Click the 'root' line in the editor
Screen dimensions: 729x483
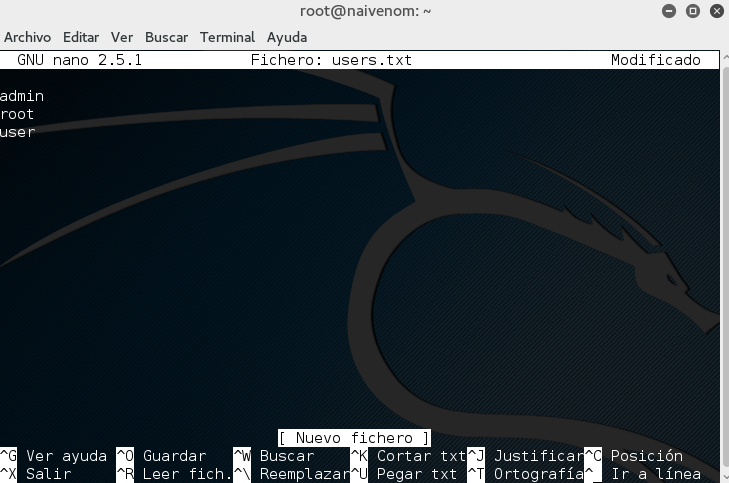pyautogui.click(x=17, y=114)
